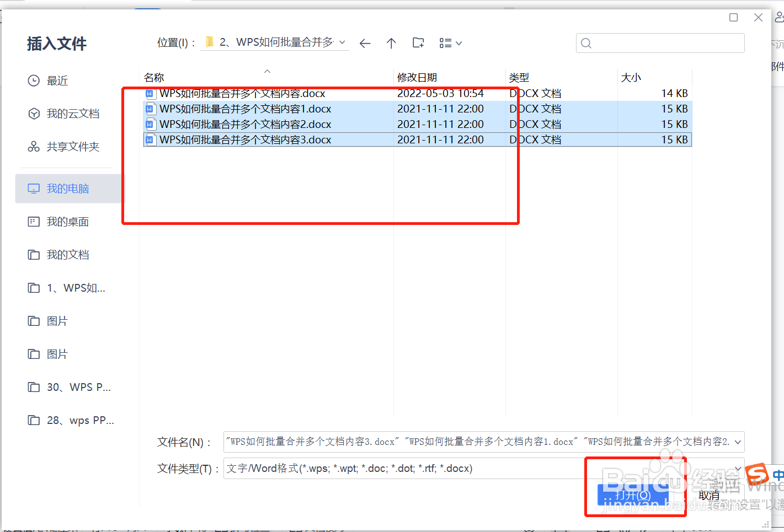
Task: Select file WPS如何批量合并多个文档内容.docx
Action: tap(242, 93)
